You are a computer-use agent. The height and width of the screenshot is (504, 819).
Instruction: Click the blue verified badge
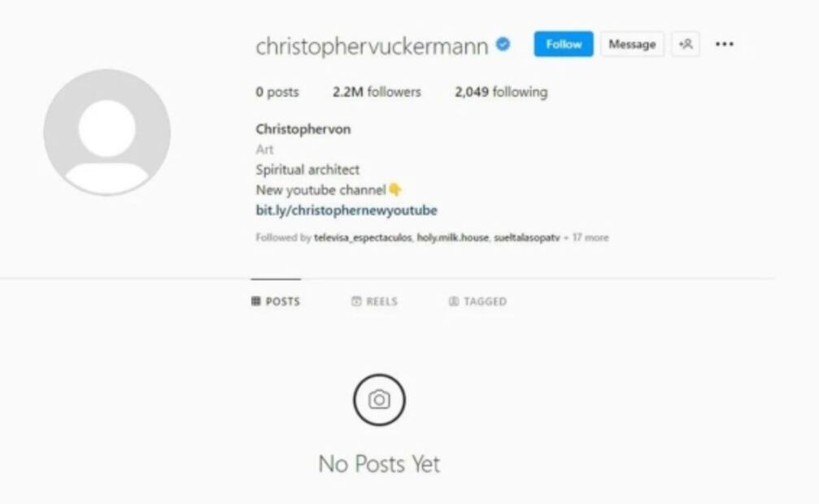tap(503, 45)
